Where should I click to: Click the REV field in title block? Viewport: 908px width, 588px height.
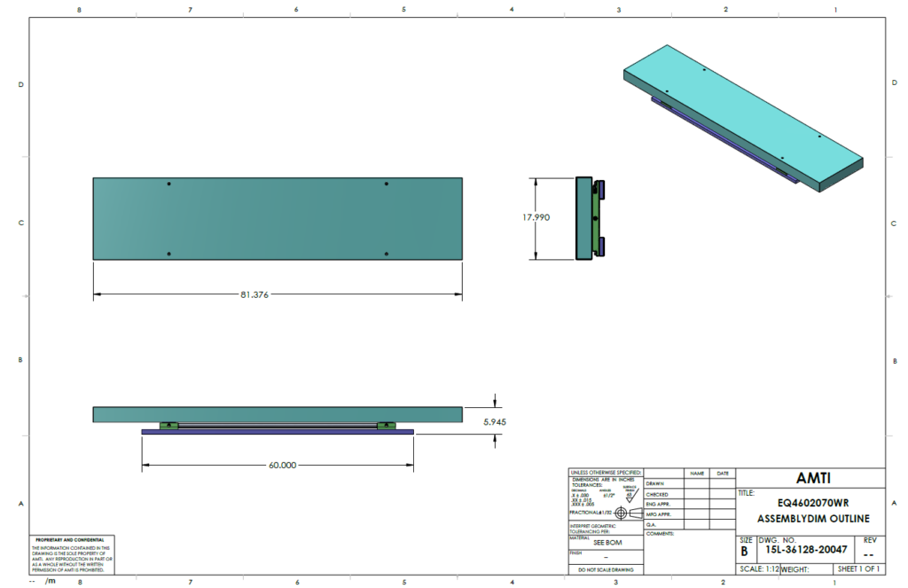(x=868, y=546)
